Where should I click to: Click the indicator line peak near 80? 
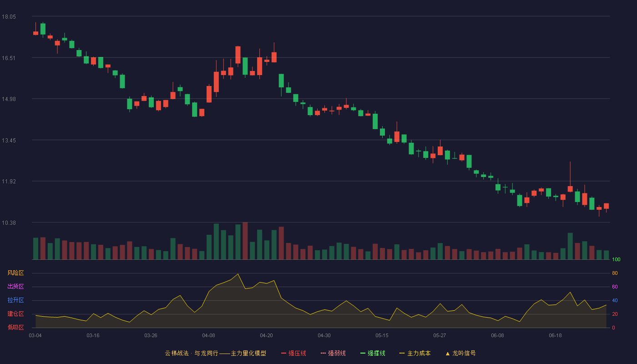click(x=238, y=274)
